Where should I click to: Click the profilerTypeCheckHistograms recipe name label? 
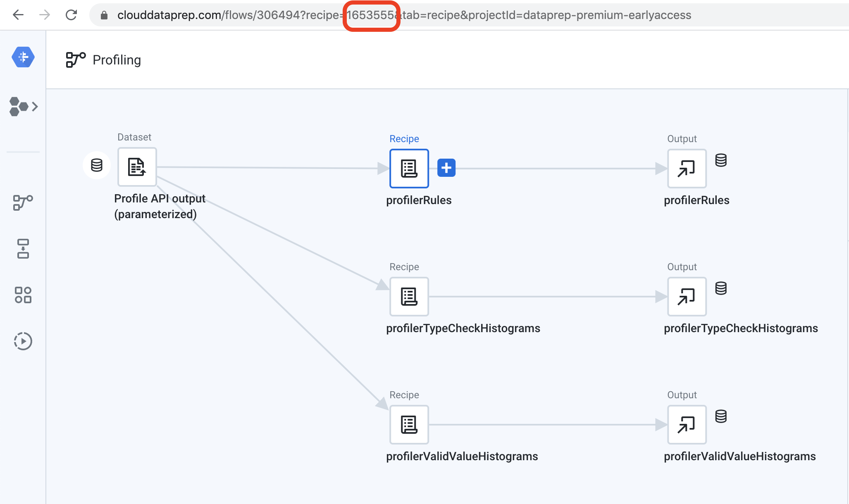pos(463,328)
